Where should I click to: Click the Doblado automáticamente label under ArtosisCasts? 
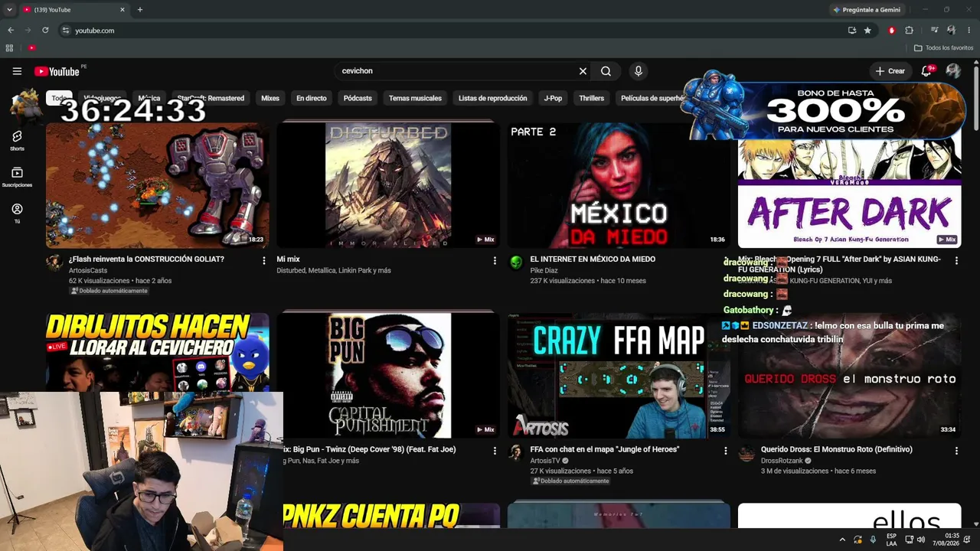tap(109, 291)
